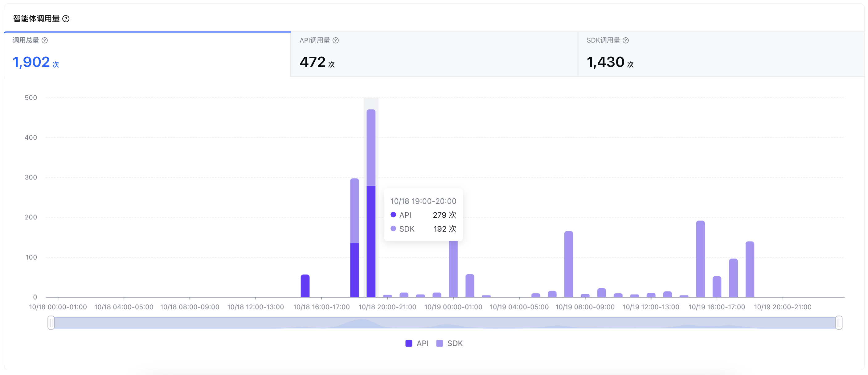Click the 10/18 00:00-01:00 axis label

point(58,307)
